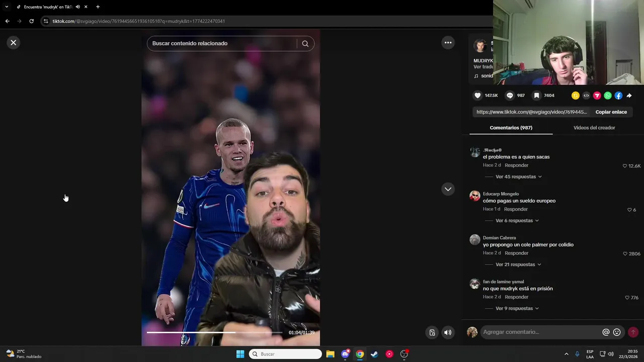Expand Ver 21 respuestas
644x362 pixels.
pyautogui.click(x=518, y=264)
